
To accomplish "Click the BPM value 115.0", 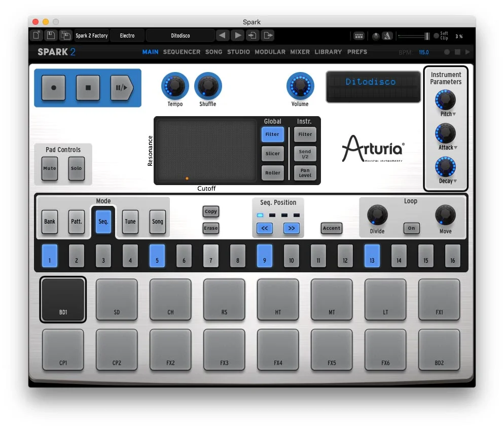I will [424, 52].
